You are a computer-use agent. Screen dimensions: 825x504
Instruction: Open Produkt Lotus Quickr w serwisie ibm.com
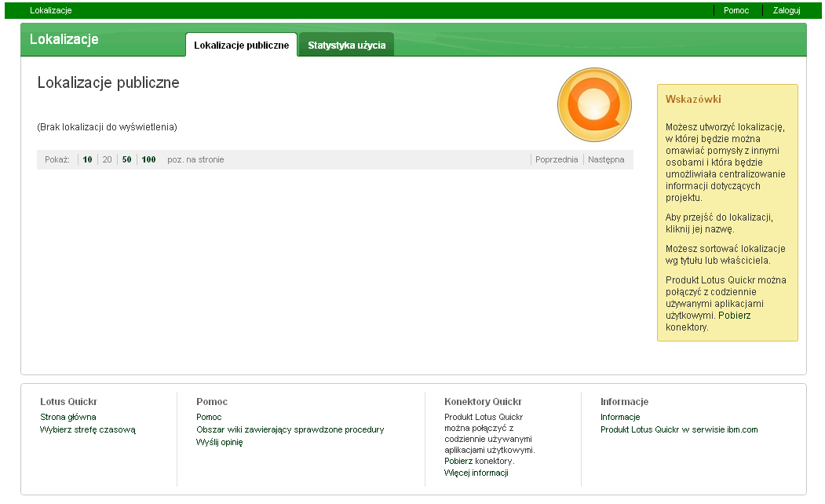[678, 429]
